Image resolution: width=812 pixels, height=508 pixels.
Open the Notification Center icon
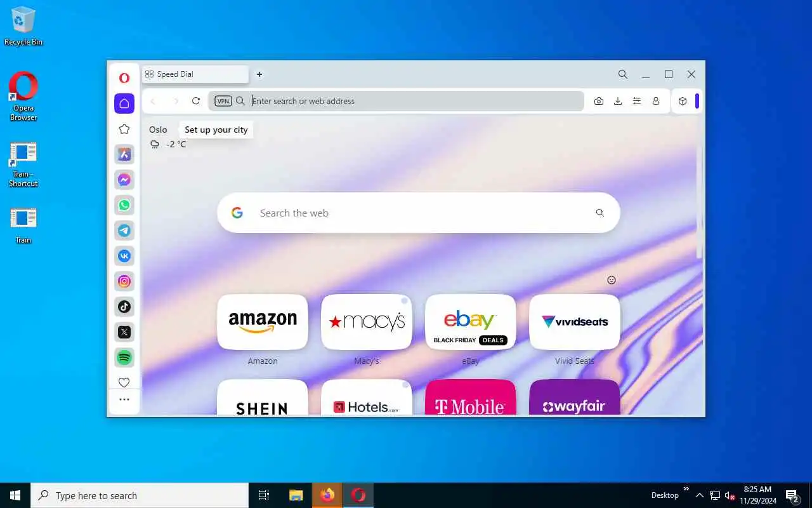tap(792, 495)
